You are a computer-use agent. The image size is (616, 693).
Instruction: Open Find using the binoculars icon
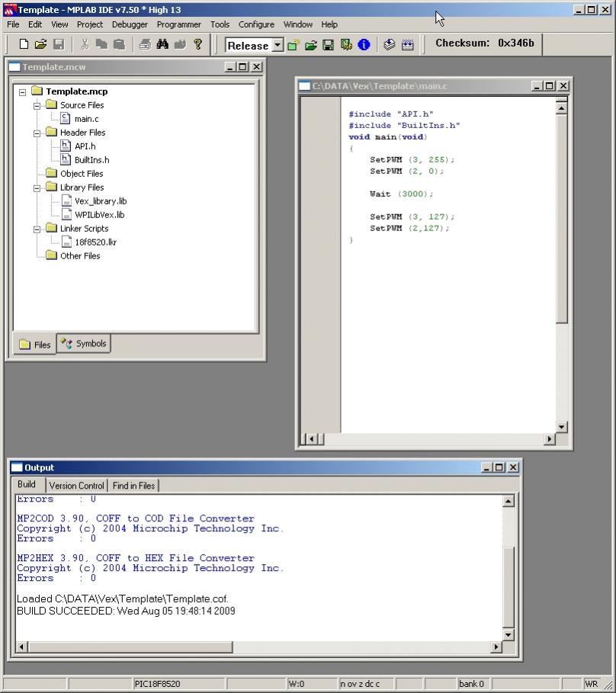[x=162, y=43]
